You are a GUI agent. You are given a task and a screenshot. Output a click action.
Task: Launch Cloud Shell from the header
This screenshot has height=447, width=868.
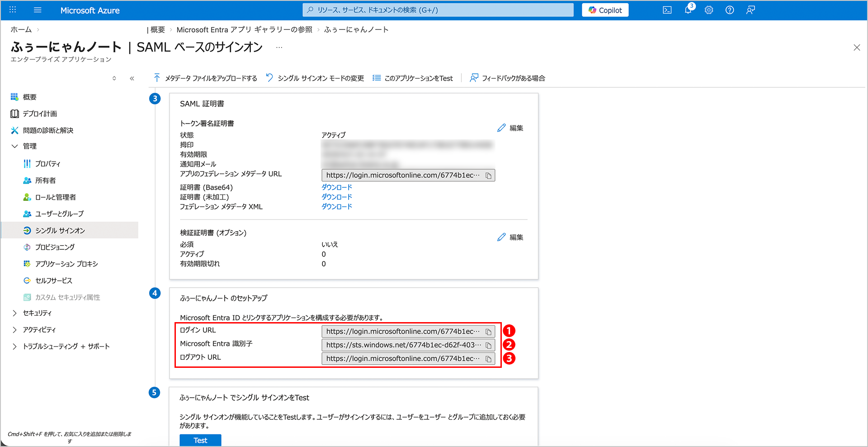(667, 10)
